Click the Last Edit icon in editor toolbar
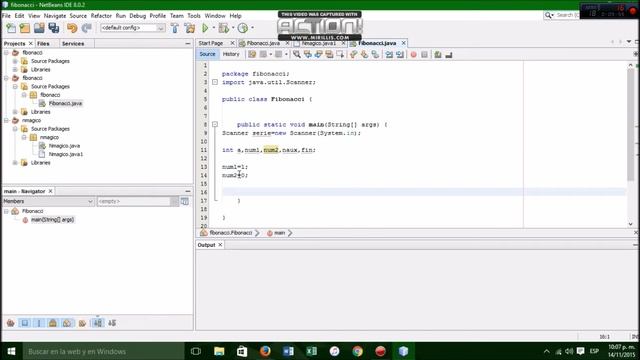 pyautogui.click(x=252, y=54)
